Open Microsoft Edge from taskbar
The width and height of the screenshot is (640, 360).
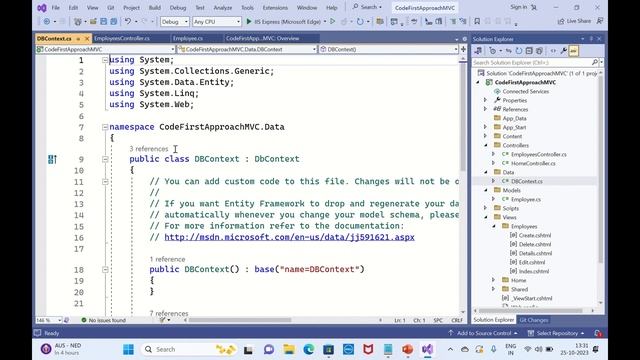(x=309, y=349)
